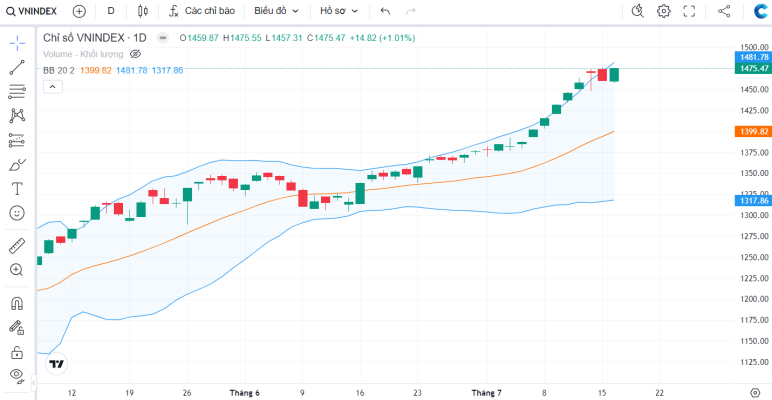Expand the left toolbar collapse arrow

pos(33,382)
